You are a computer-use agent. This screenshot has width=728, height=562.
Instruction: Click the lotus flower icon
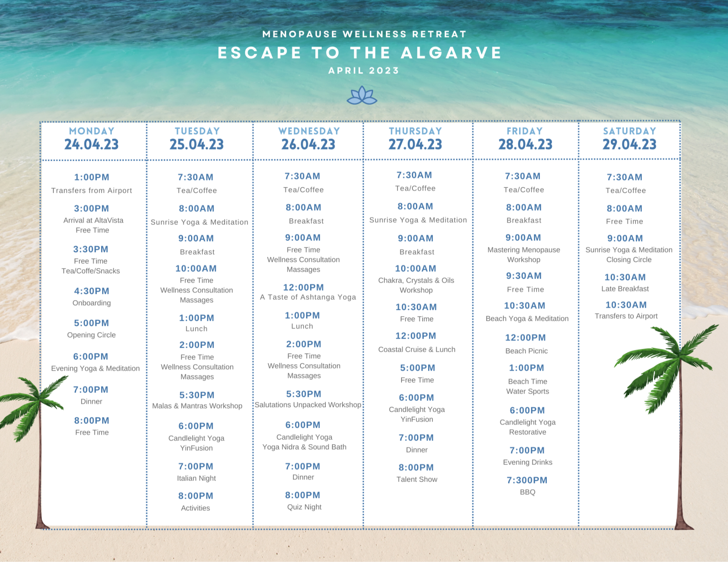pyautogui.click(x=362, y=96)
